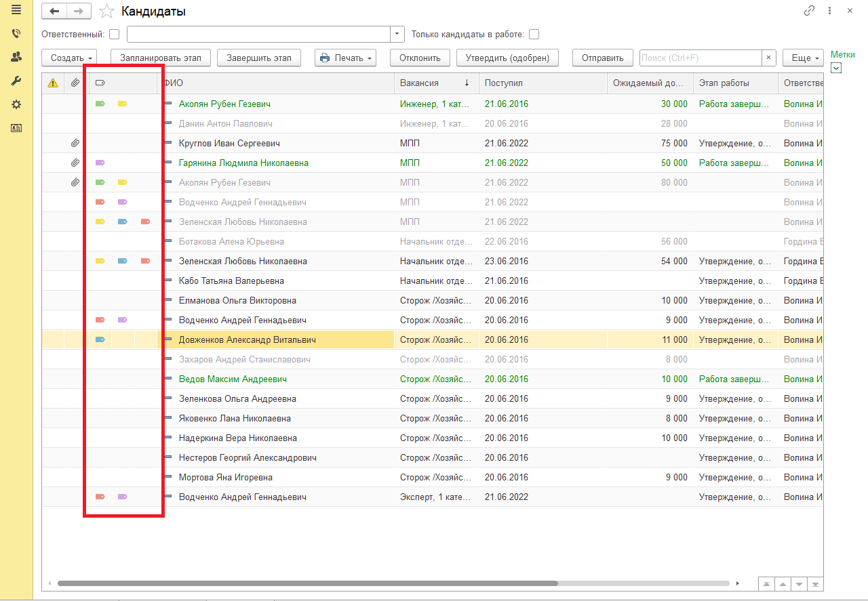Copy link using the chain icon

point(809,11)
